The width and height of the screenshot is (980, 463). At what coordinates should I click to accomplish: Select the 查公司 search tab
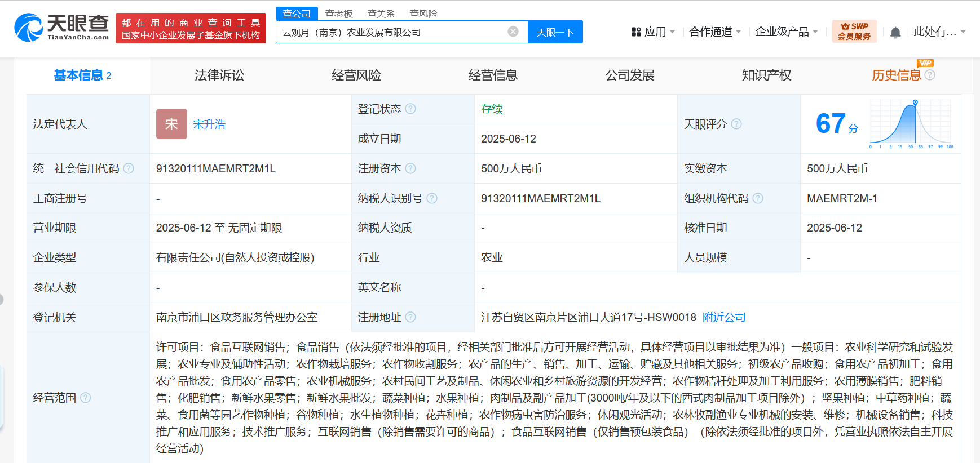[x=297, y=14]
